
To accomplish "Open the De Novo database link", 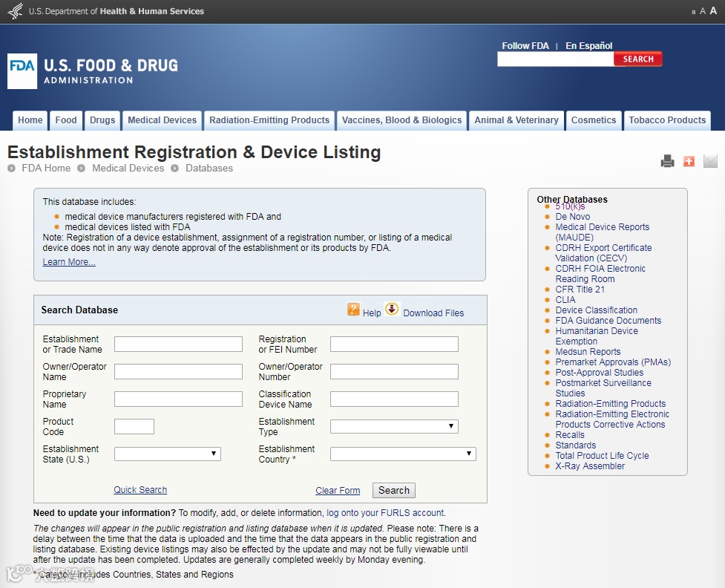I will [572, 217].
